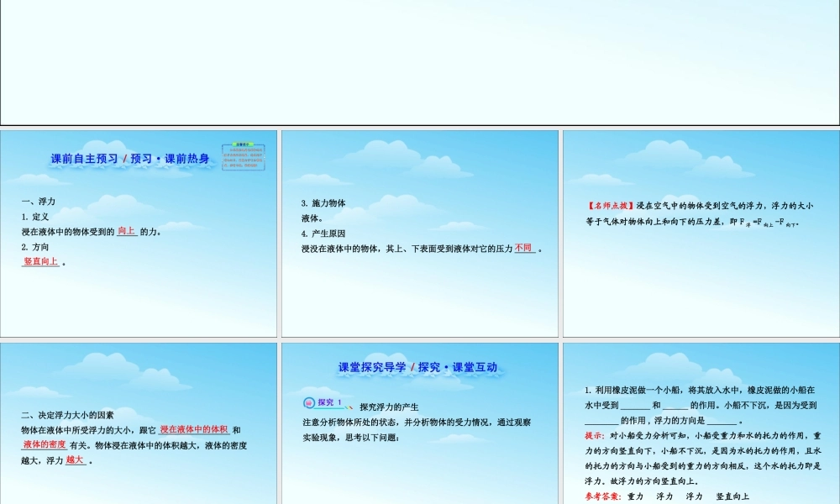
Task: Select the blank slide at the top
Action: pyautogui.click(x=420, y=62)
